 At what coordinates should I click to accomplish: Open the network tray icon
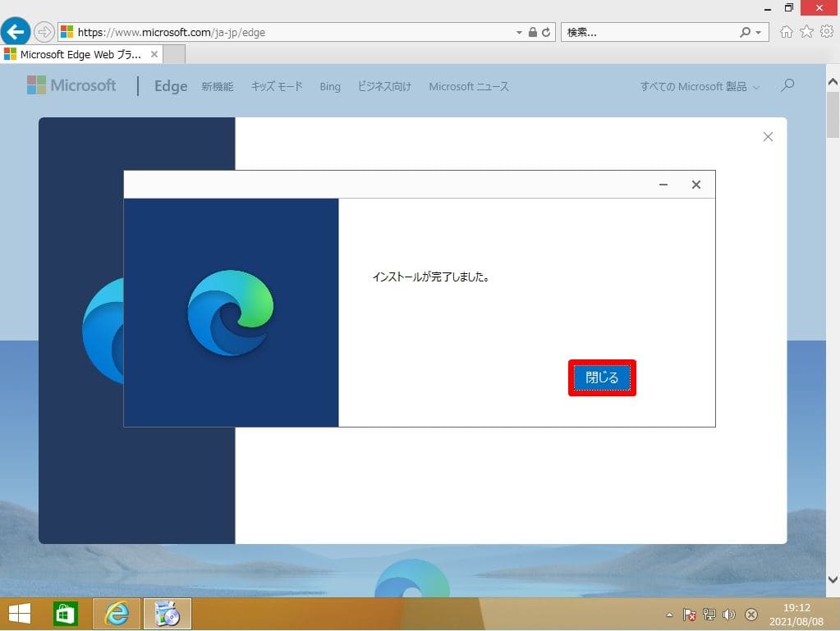click(x=709, y=615)
